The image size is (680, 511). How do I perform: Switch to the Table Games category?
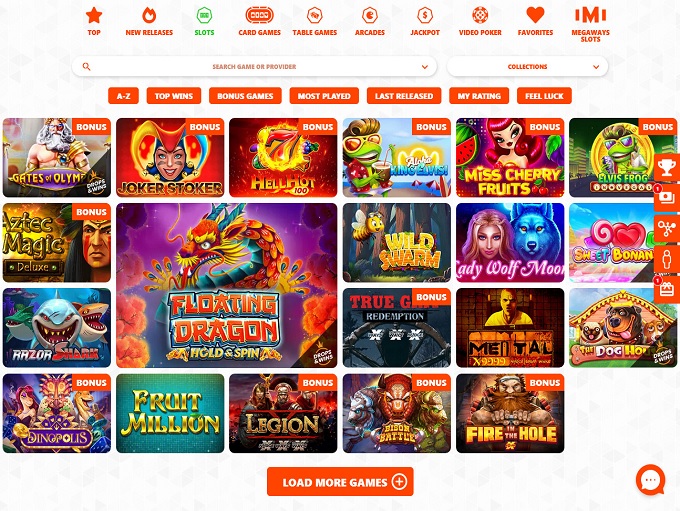[314, 21]
